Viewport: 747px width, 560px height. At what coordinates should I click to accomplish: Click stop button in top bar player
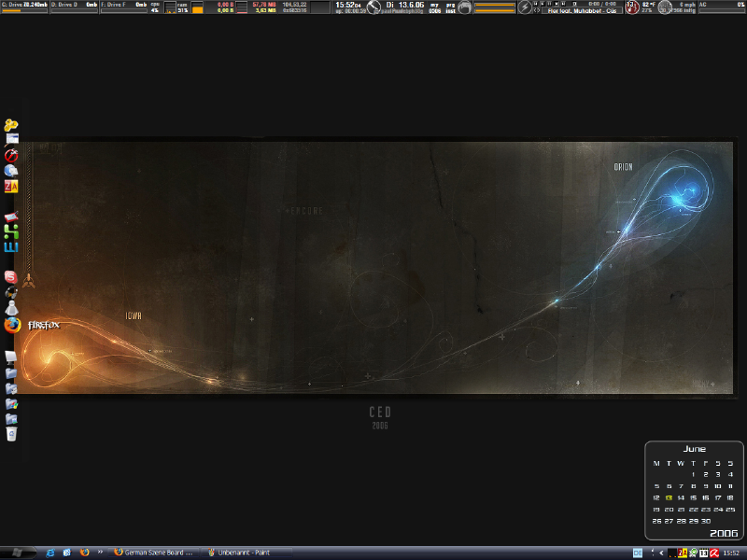pos(557,4)
